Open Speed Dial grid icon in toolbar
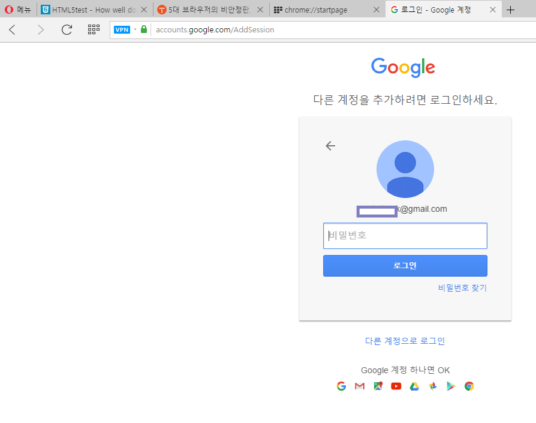The height and width of the screenshot is (423, 536). [x=94, y=30]
